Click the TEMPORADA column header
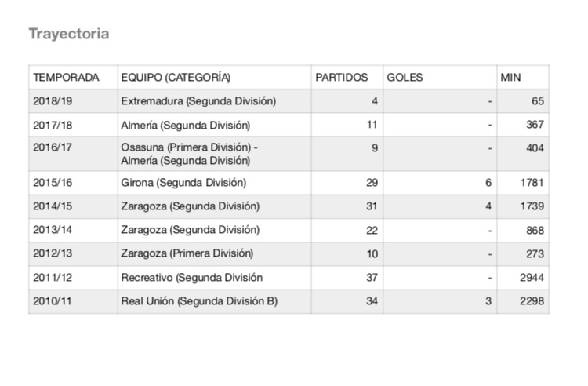The width and height of the screenshot is (588, 386). pyautogui.click(x=66, y=78)
